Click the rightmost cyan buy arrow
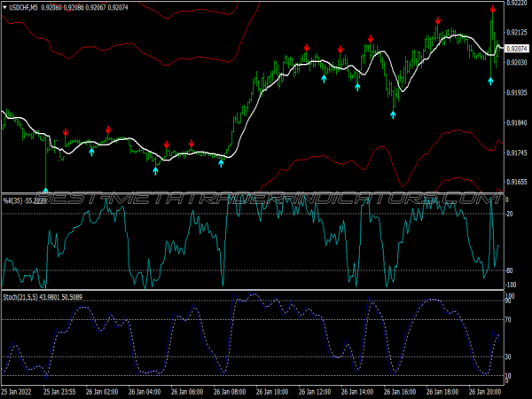Image resolution: width=532 pixels, height=399 pixels. [x=490, y=81]
